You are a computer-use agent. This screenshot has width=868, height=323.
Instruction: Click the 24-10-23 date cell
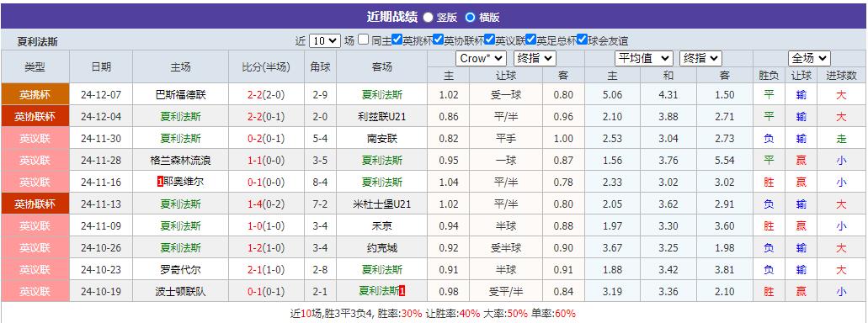point(101,269)
